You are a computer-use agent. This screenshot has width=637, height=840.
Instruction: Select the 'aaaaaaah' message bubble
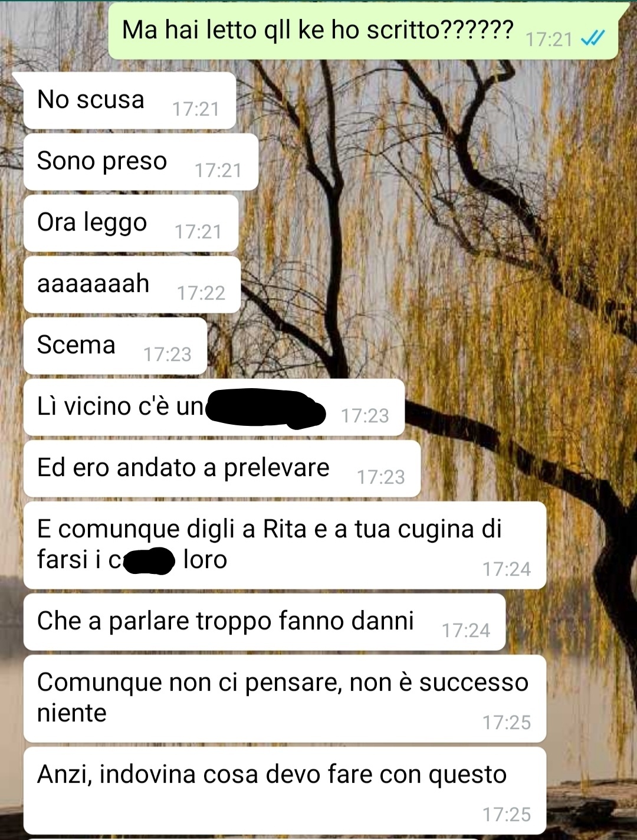[132, 284]
